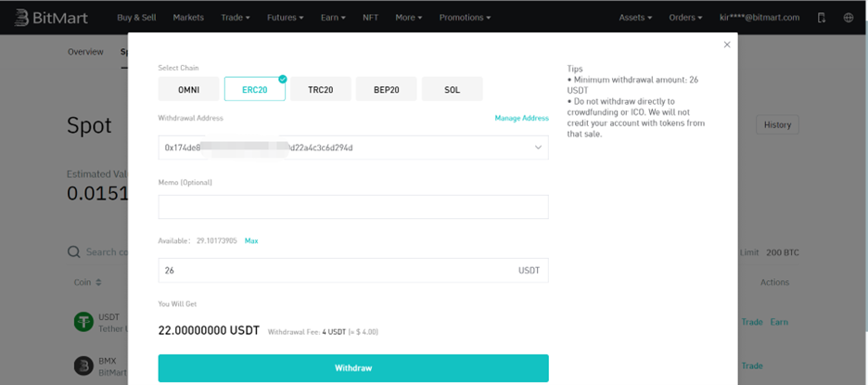Click the Available 29.10173905 balance
Screen dimensions: 868x385
198,241
